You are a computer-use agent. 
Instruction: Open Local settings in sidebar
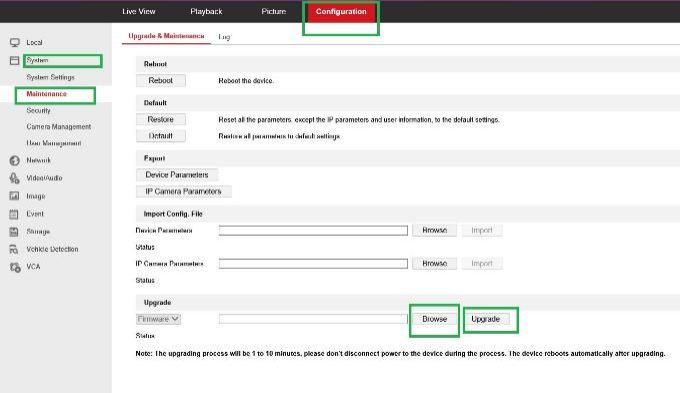[34, 43]
